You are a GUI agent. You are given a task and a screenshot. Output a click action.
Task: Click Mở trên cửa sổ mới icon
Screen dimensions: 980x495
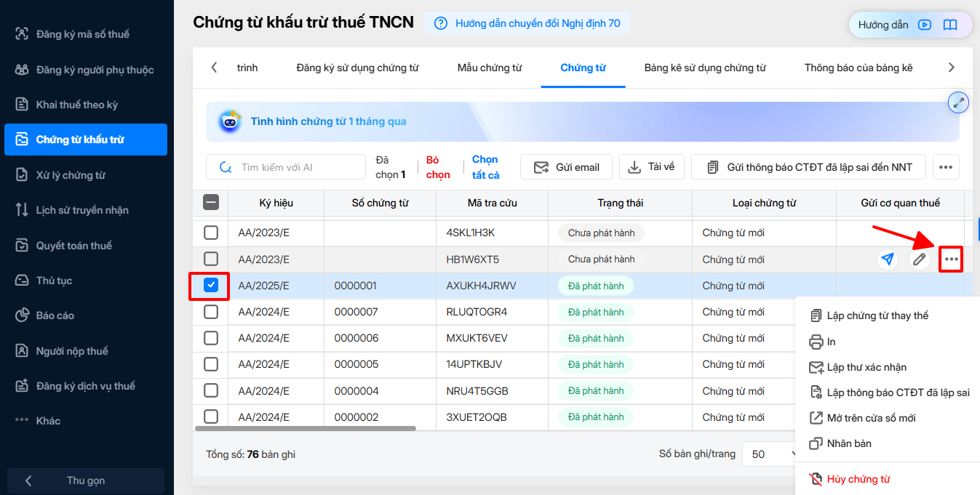[x=816, y=418]
